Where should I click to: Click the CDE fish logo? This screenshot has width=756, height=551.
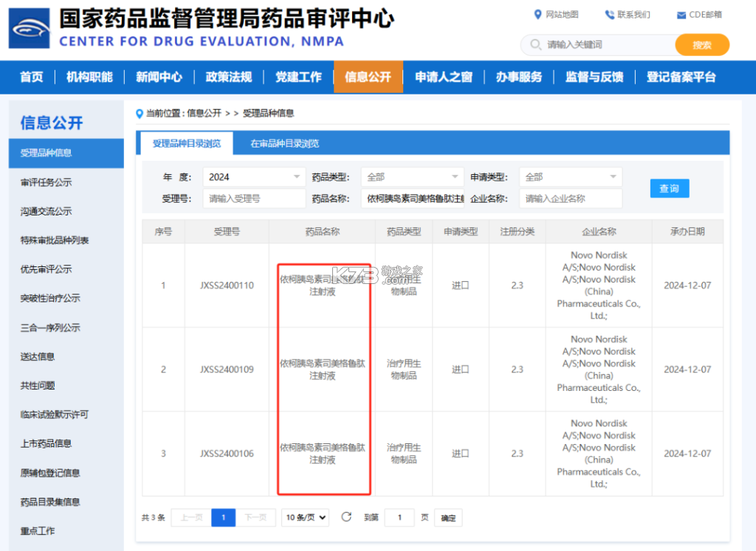point(29,28)
